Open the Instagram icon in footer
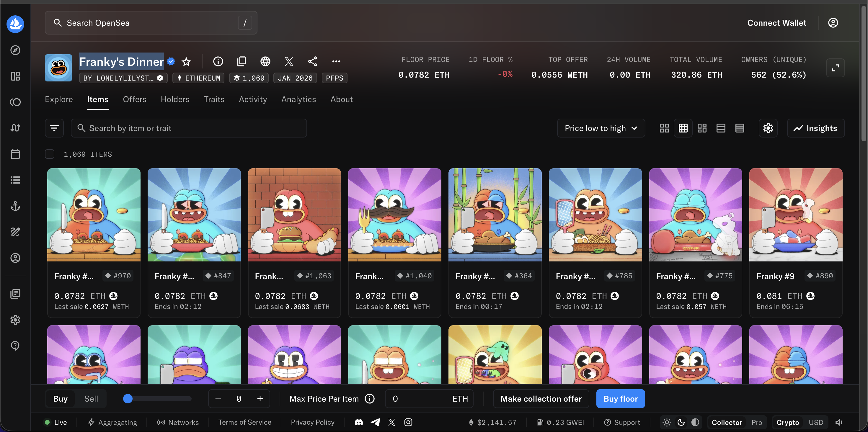 pyautogui.click(x=408, y=422)
